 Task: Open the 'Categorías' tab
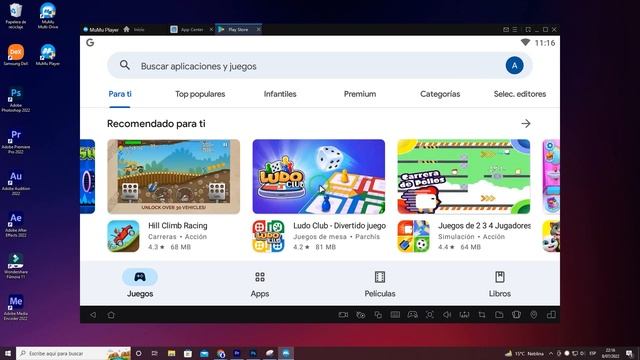click(x=440, y=94)
